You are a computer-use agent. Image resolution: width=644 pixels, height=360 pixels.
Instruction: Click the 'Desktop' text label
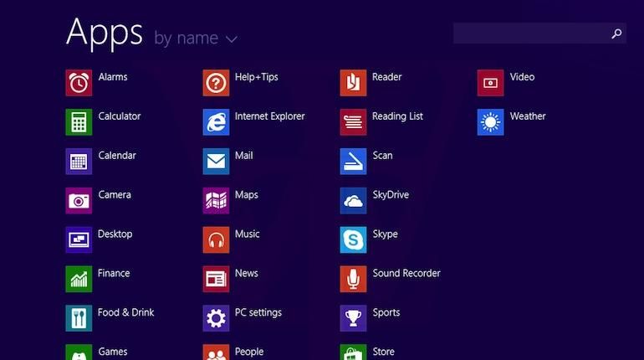(x=115, y=234)
